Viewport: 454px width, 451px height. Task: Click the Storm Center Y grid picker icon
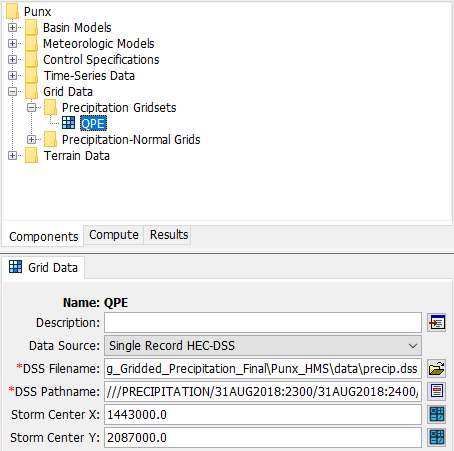point(437,437)
